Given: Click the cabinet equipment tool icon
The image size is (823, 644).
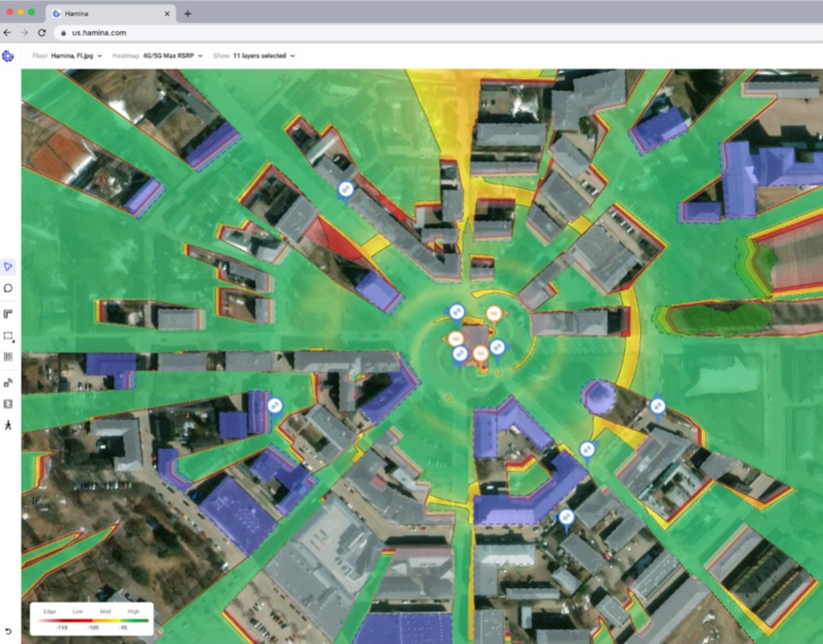Looking at the screenshot, I should pos(8,404).
